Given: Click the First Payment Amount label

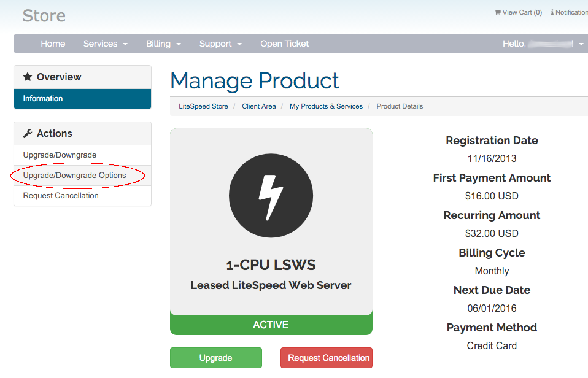Looking at the screenshot, I should (x=492, y=178).
